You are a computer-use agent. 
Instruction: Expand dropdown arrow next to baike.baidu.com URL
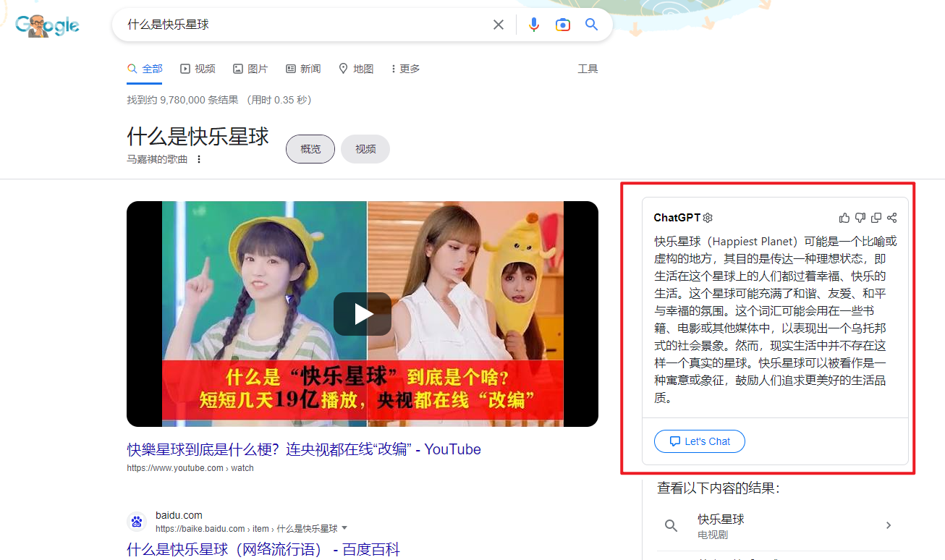tap(344, 528)
